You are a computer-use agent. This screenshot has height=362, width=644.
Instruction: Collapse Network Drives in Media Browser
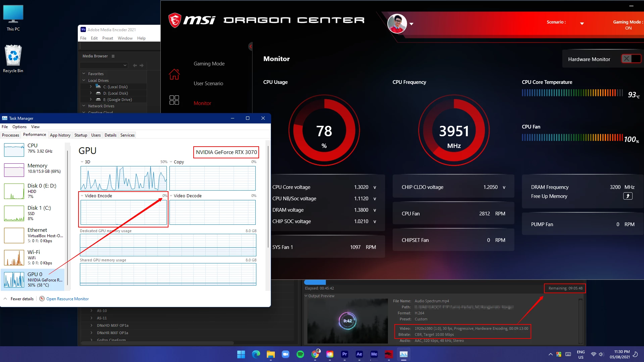click(84, 106)
